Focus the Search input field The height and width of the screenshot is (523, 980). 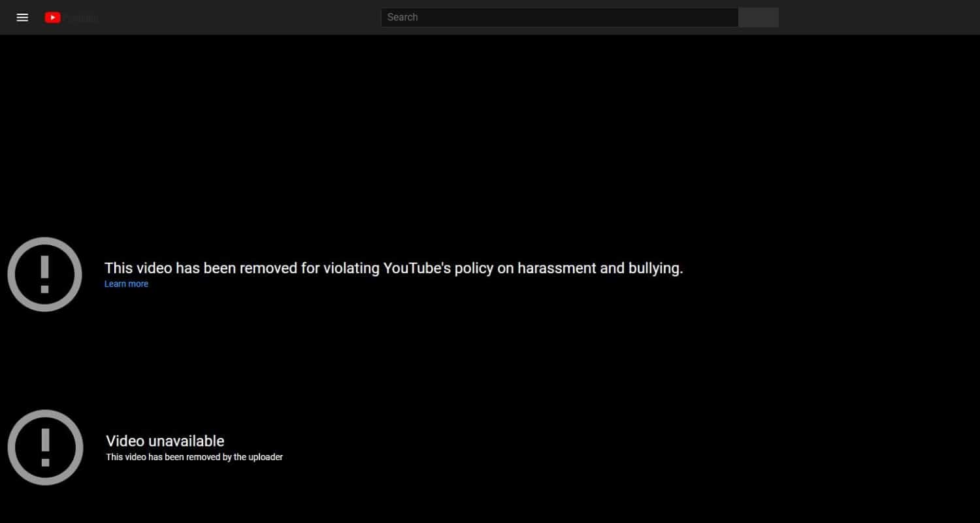click(559, 18)
